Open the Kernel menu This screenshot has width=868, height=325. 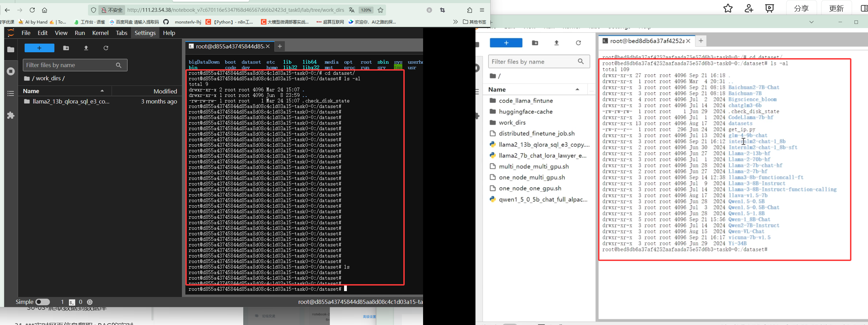tap(100, 33)
